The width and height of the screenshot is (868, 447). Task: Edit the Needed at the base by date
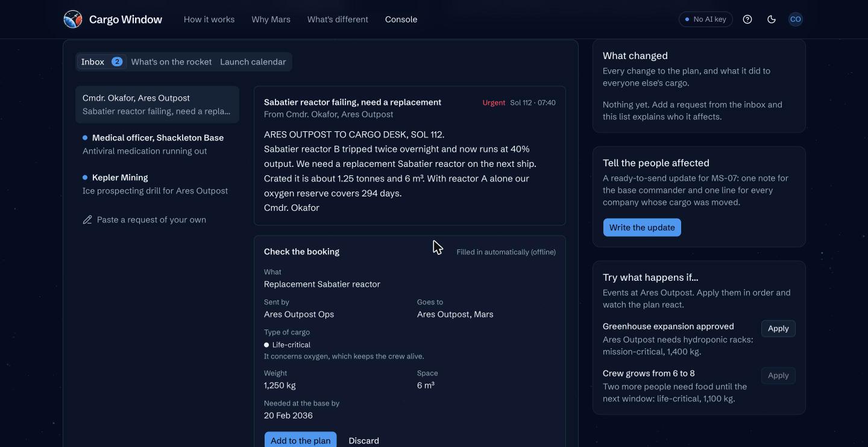pyautogui.click(x=288, y=415)
